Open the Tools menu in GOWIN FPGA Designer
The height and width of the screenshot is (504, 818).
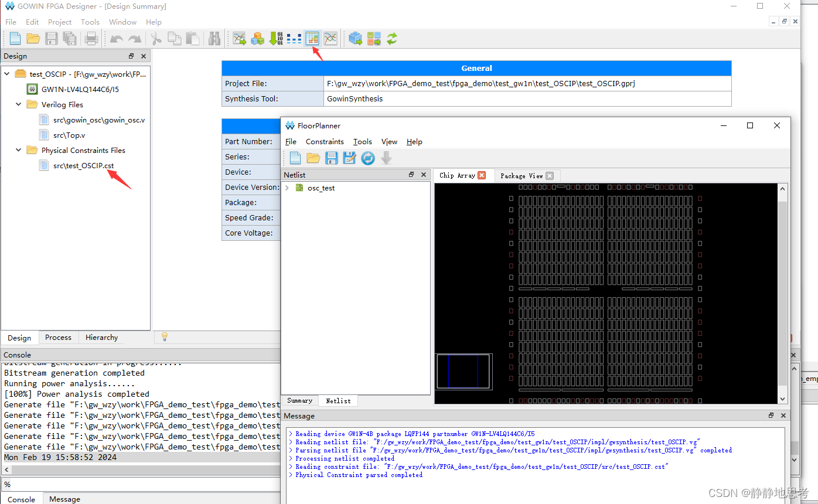(x=90, y=22)
